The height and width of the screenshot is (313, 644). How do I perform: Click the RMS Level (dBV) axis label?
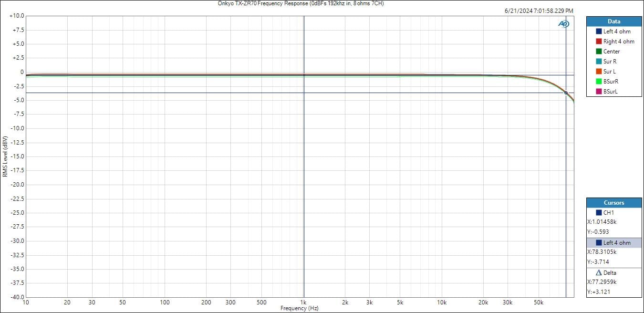(5, 156)
